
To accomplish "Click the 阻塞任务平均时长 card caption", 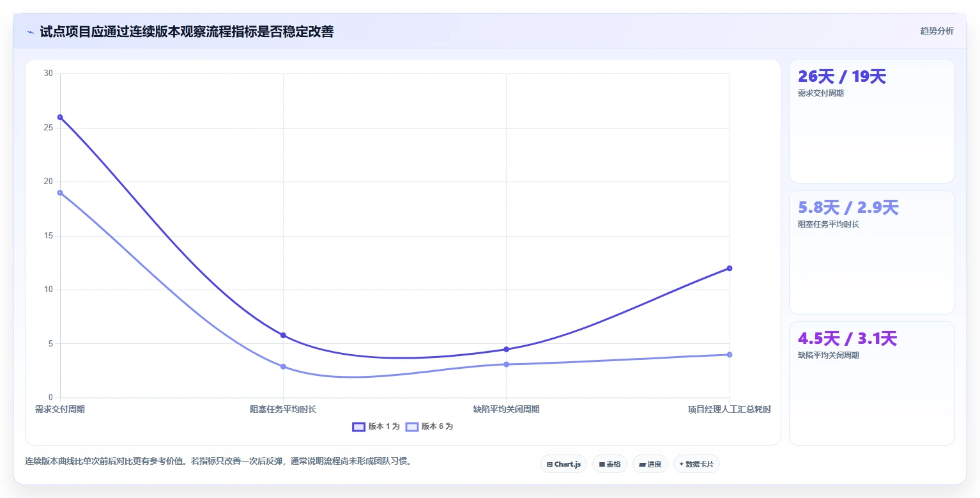I will 829,224.
